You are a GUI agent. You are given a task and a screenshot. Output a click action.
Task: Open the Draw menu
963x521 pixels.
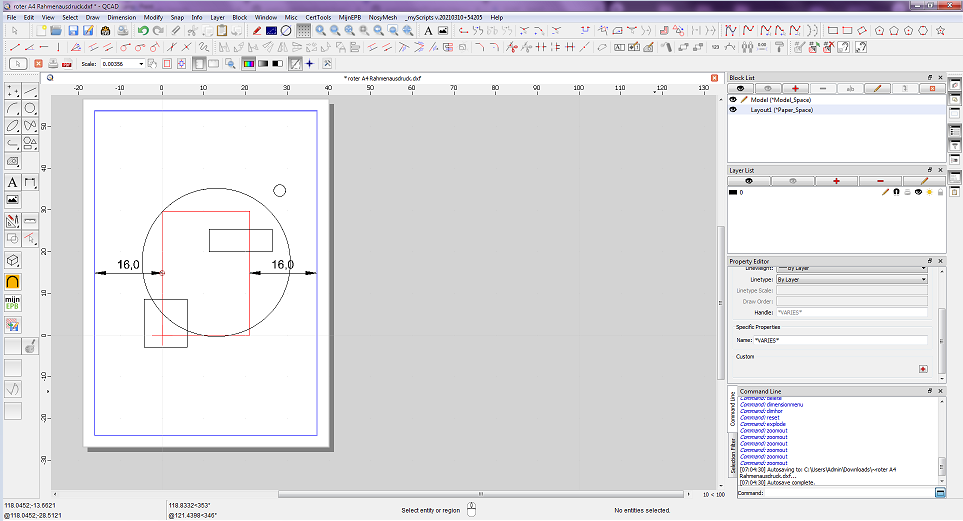click(93, 17)
